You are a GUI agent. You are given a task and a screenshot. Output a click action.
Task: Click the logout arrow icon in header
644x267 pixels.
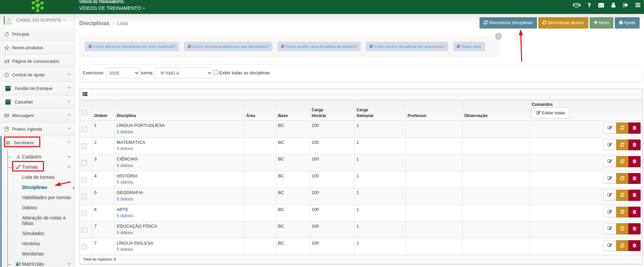[625, 5]
